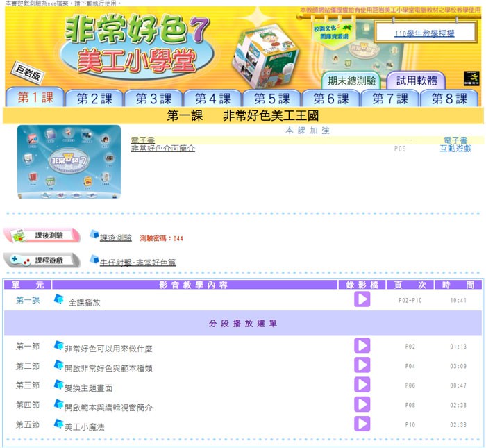The width and height of the screenshot is (486, 448).
Task: Play video for 非常好色可以用來做什麼
Action: (x=362, y=346)
